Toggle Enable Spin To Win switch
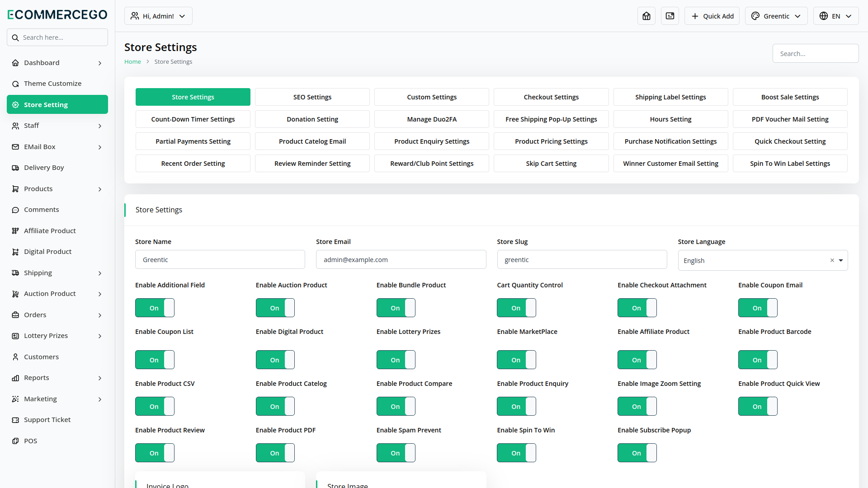Viewport: 868px width, 488px height. pyautogui.click(x=516, y=453)
